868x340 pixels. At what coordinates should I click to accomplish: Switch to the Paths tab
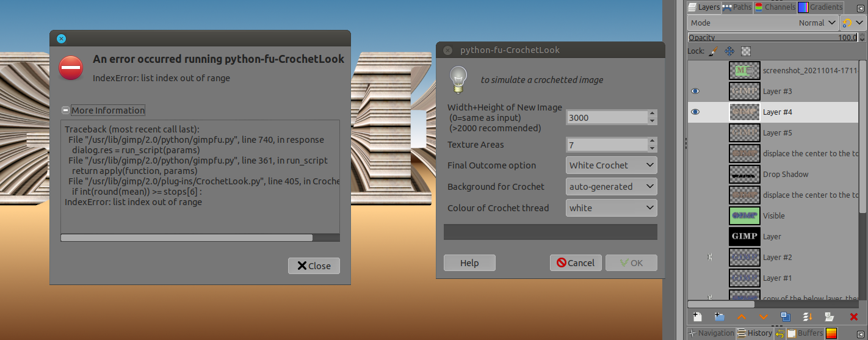[737, 7]
